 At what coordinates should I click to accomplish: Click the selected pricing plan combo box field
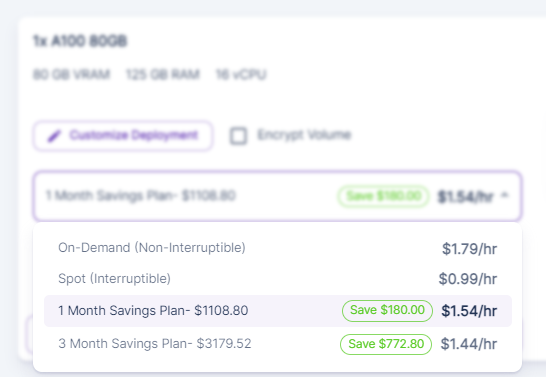tap(277, 196)
